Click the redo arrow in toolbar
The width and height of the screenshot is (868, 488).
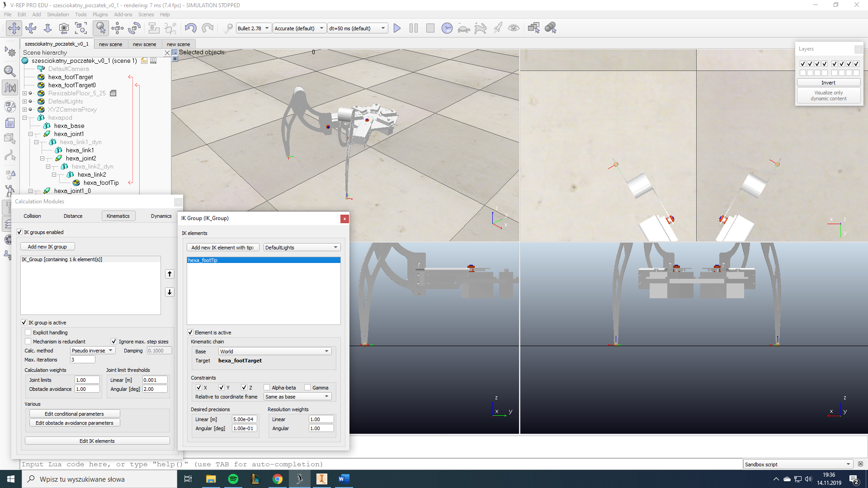pos(208,28)
